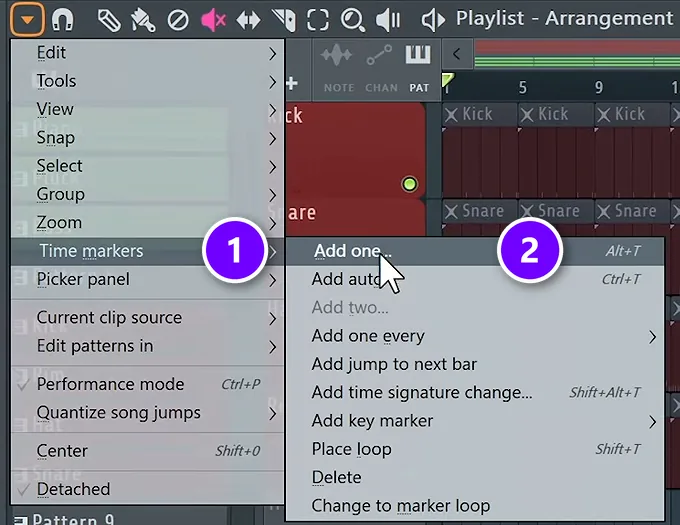Expand the Picker panel submenu
Screen dimensions: 680x525
[x=147, y=280]
